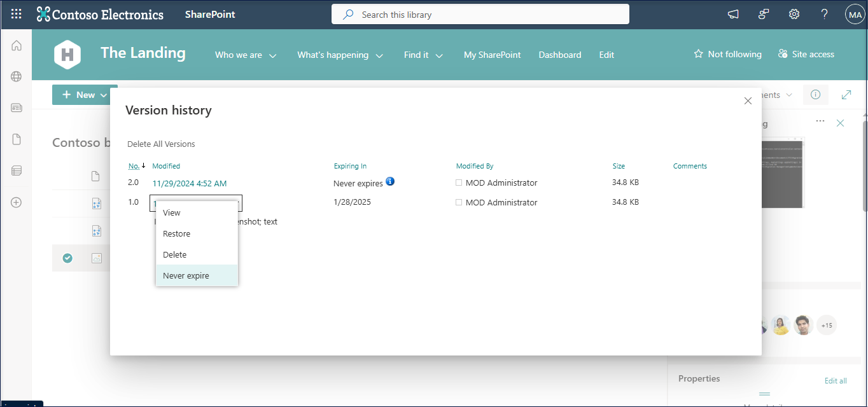Click Delete All Versions link
Image resolution: width=868 pixels, height=407 pixels.
pos(161,144)
